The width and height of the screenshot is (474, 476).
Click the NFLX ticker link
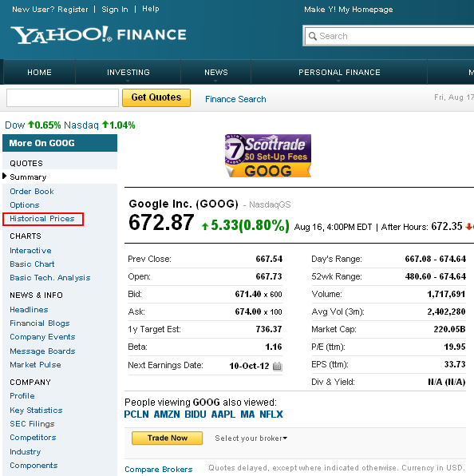[x=271, y=415]
